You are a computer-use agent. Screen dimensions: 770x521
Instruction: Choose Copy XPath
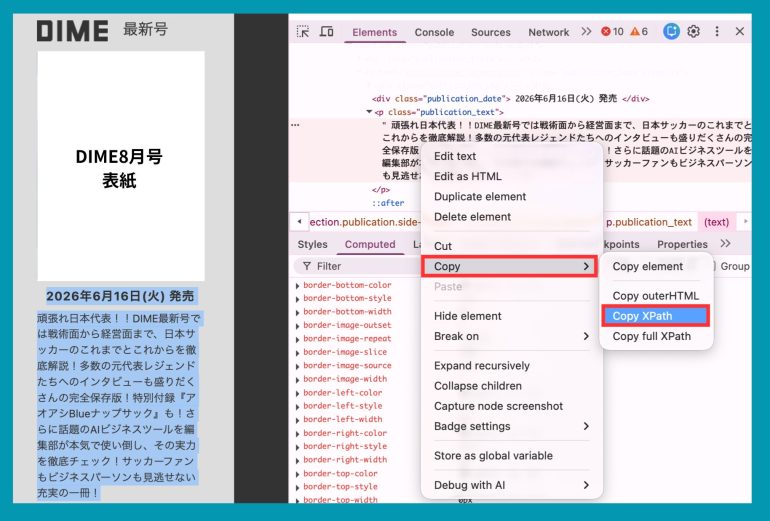(655, 316)
